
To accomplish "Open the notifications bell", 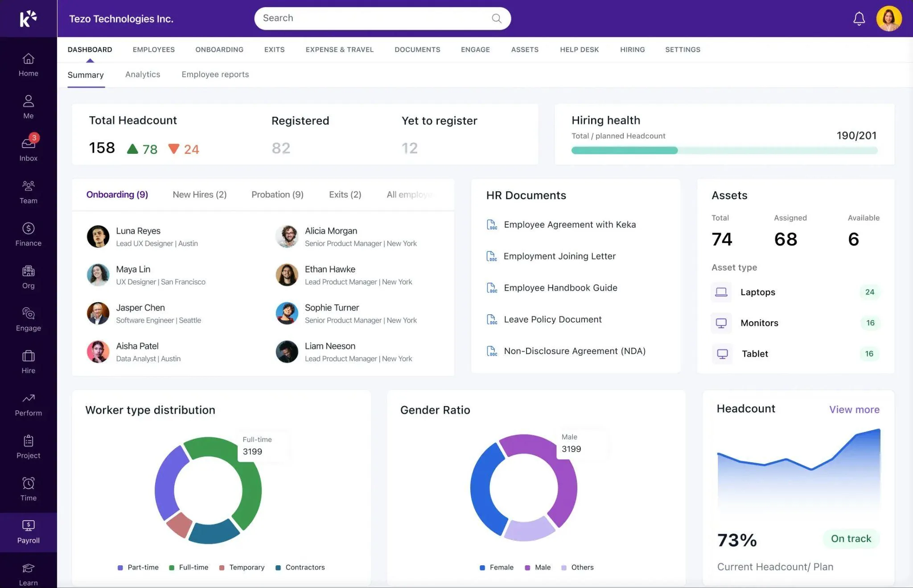I will pyautogui.click(x=859, y=19).
